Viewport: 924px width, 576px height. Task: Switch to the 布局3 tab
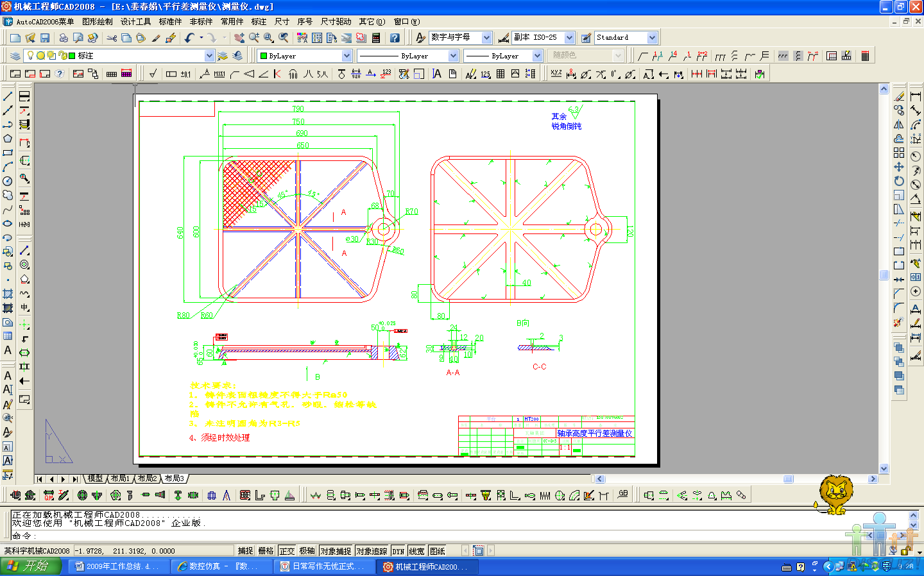coord(175,479)
